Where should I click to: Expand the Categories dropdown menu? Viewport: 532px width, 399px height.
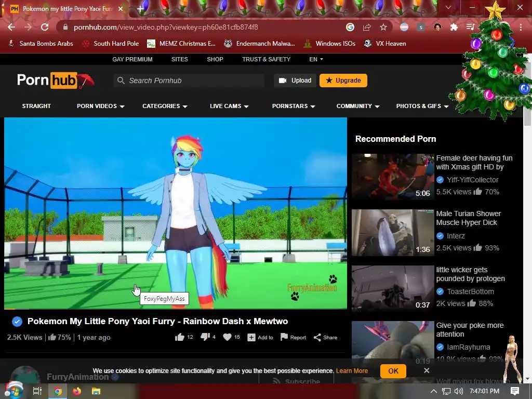click(x=165, y=106)
